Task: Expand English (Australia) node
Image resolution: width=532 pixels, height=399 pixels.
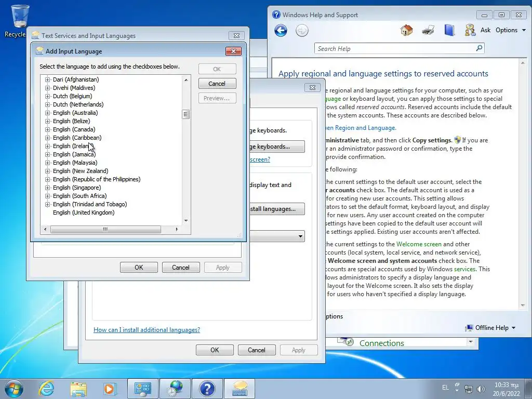Action: [47, 113]
